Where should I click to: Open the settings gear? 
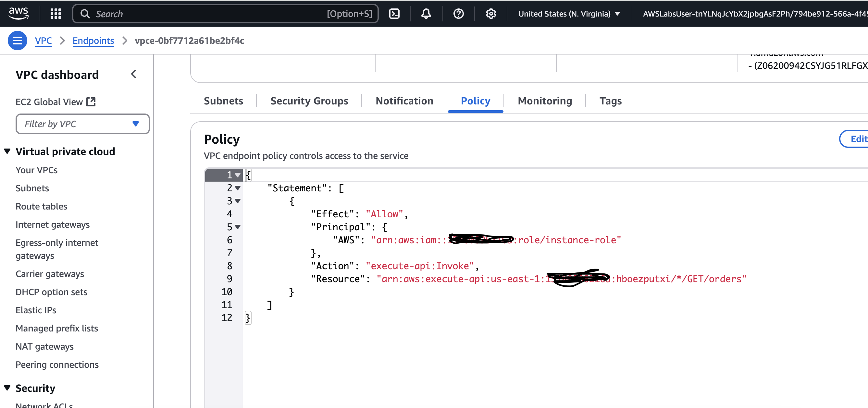[491, 14]
